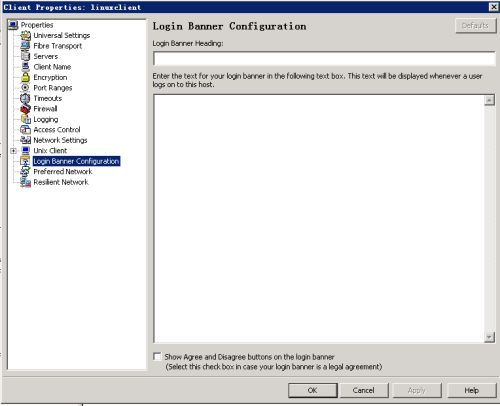Click the Apply button

pyautogui.click(x=417, y=390)
